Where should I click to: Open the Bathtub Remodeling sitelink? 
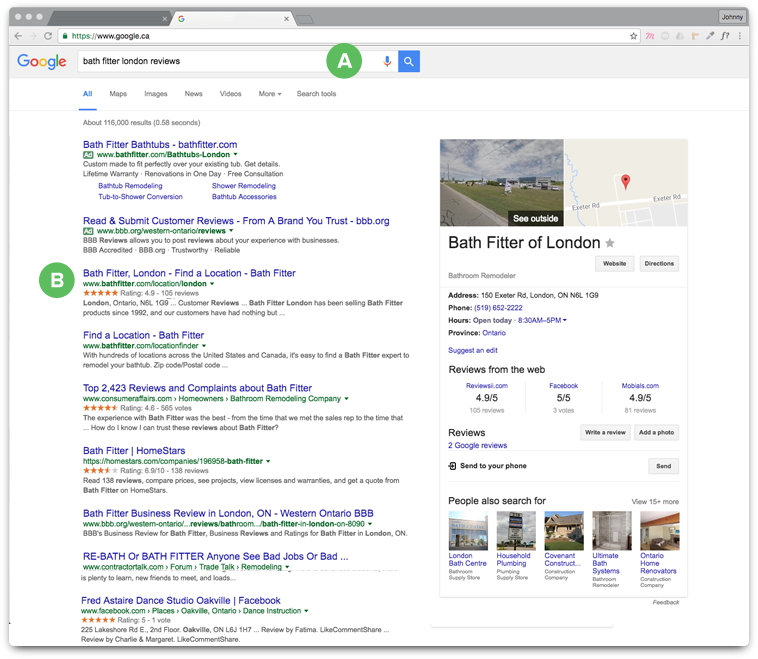pos(130,186)
